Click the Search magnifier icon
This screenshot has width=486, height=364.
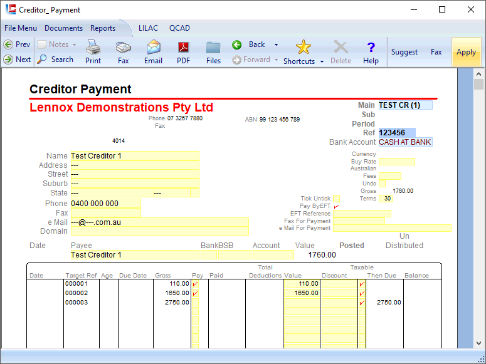click(42, 59)
